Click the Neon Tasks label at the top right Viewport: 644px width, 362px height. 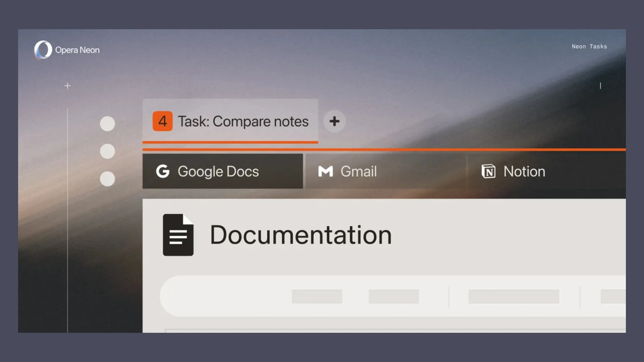pyautogui.click(x=589, y=46)
